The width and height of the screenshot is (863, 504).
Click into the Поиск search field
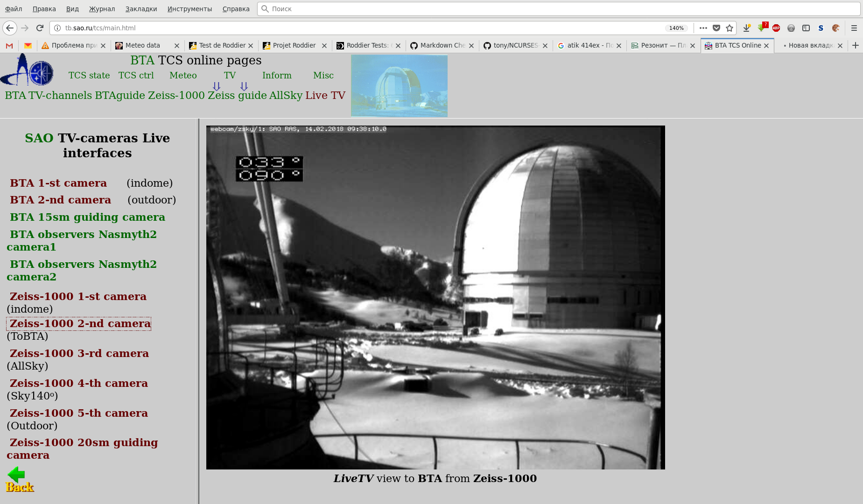(x=558, y=9)
